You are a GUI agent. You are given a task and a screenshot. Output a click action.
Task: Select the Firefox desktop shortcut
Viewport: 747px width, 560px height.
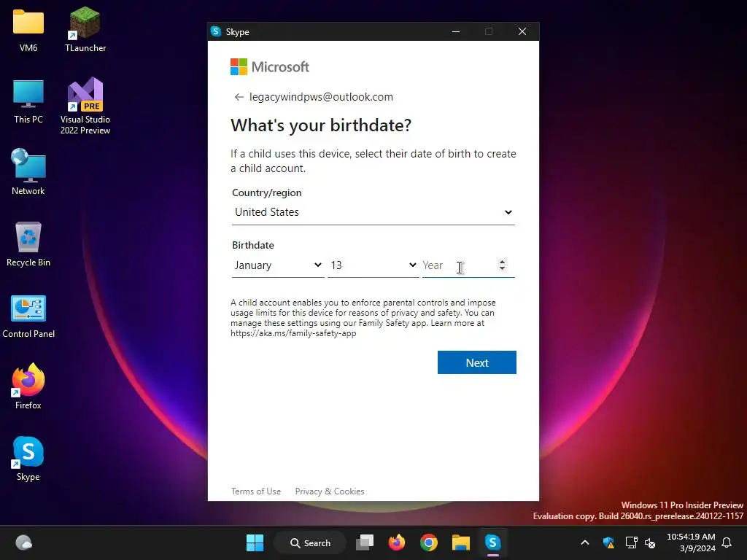click(28, 386)
